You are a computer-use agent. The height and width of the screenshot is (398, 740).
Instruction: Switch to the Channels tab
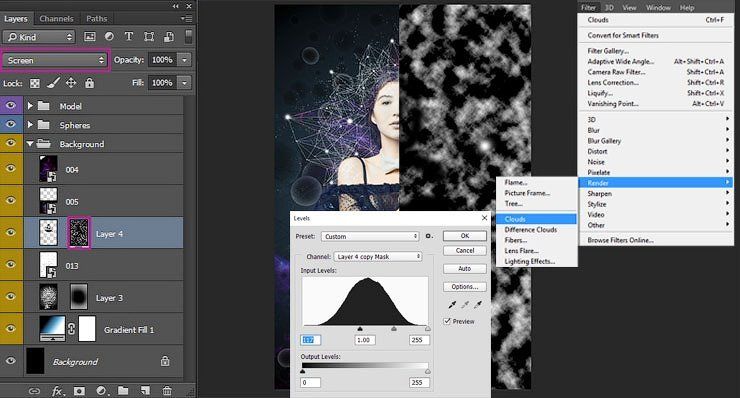click(56, 18)
